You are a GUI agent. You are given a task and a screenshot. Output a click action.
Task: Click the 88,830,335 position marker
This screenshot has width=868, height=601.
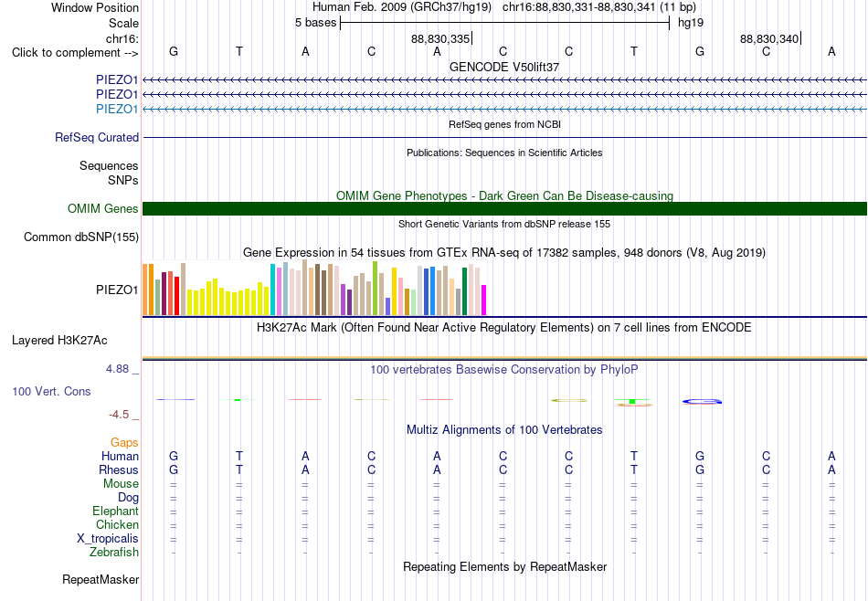[x=440, y=38]
